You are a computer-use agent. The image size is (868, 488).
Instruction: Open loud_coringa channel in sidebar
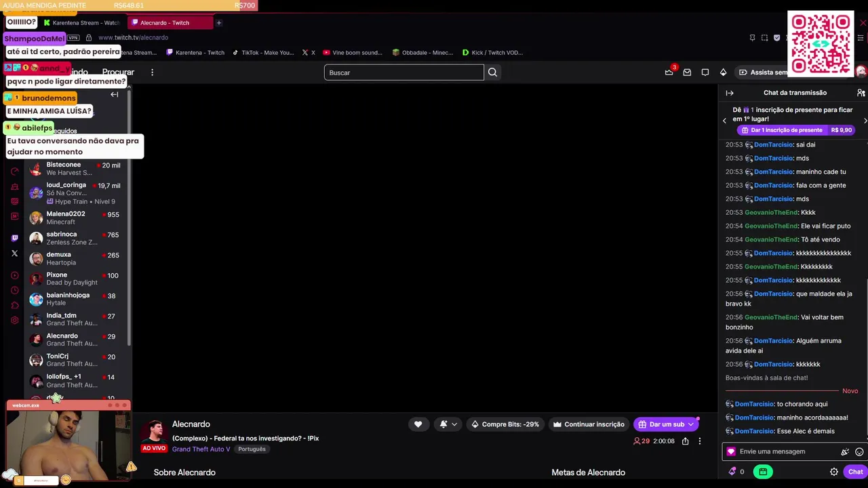click(75, 193)
